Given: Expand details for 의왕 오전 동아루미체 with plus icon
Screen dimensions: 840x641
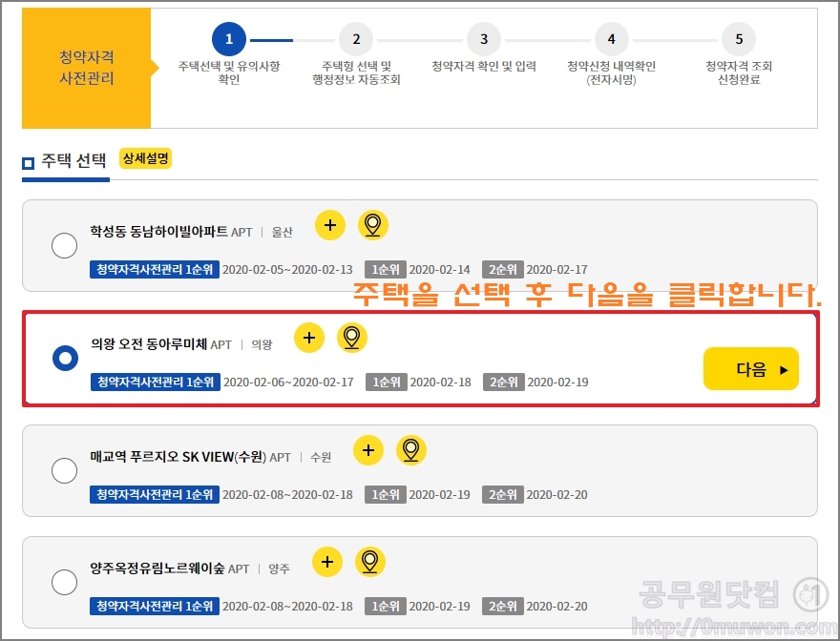Looking at the screenshot, I should pyautogui.click(x=309, y=338).
